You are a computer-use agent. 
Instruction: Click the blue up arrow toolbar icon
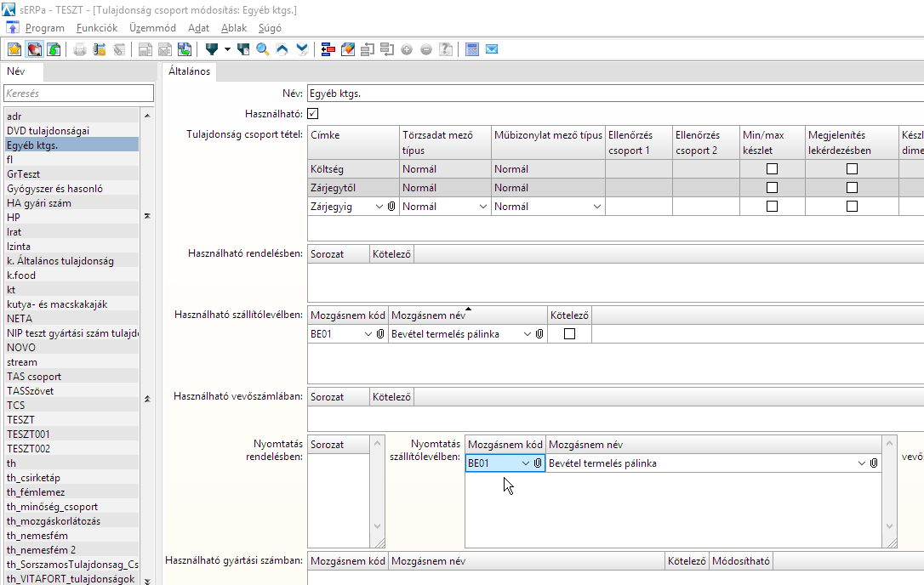pyautogui.click(x=282, y=49)
